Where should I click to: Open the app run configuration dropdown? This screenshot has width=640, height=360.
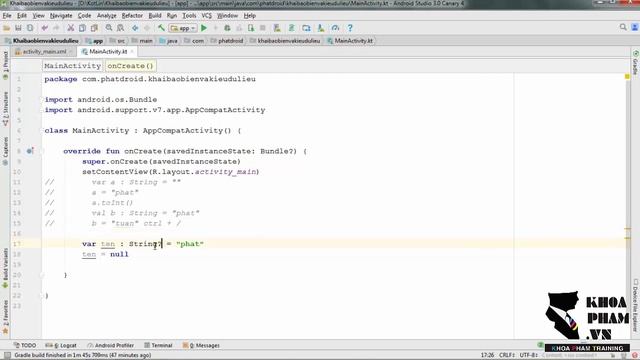pos(183,28)
